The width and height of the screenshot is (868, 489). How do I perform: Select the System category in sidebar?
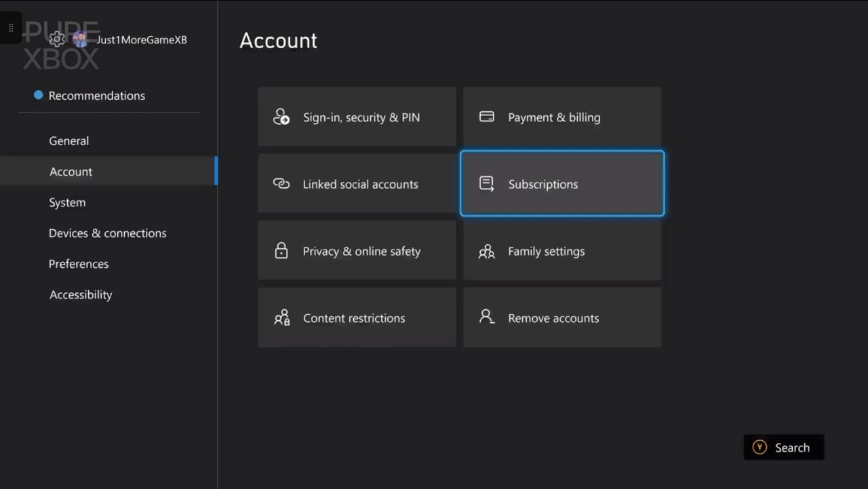pyautogui.click(x=67, y=202)
